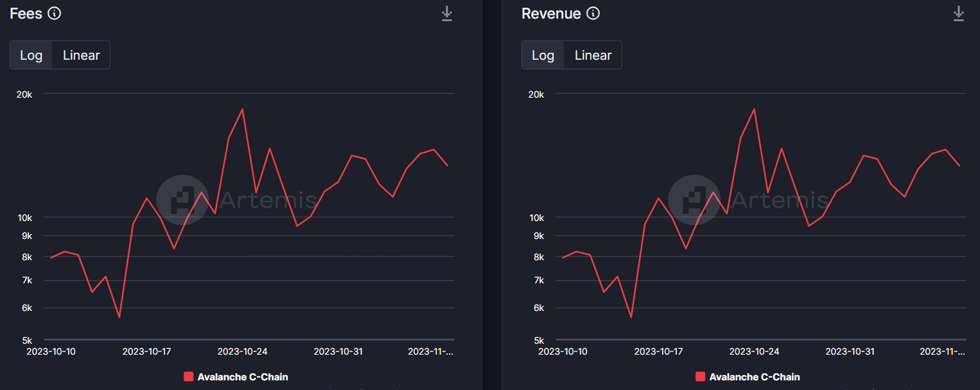
Task: Download the Revenue chart data
Action: point(959,13)
